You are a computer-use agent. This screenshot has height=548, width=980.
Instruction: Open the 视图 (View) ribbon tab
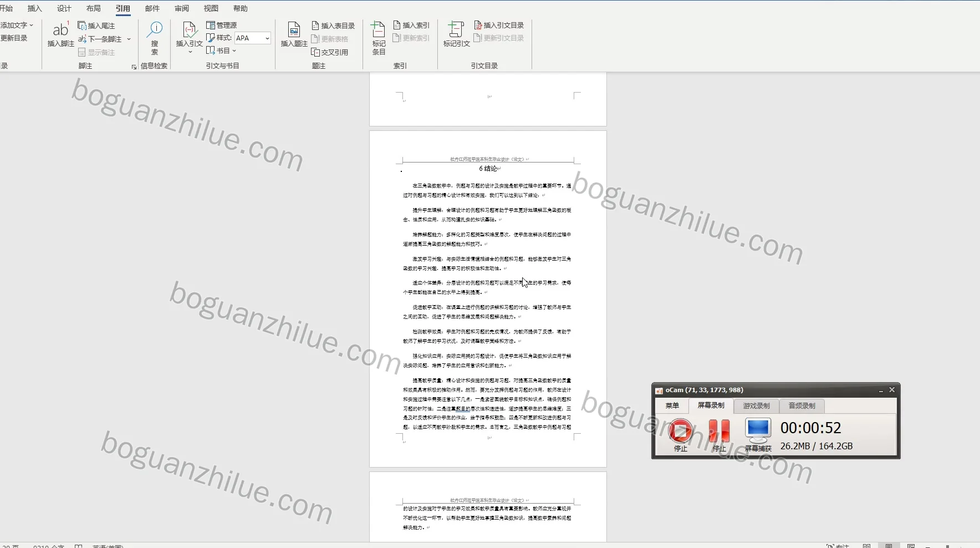[211, 8]
